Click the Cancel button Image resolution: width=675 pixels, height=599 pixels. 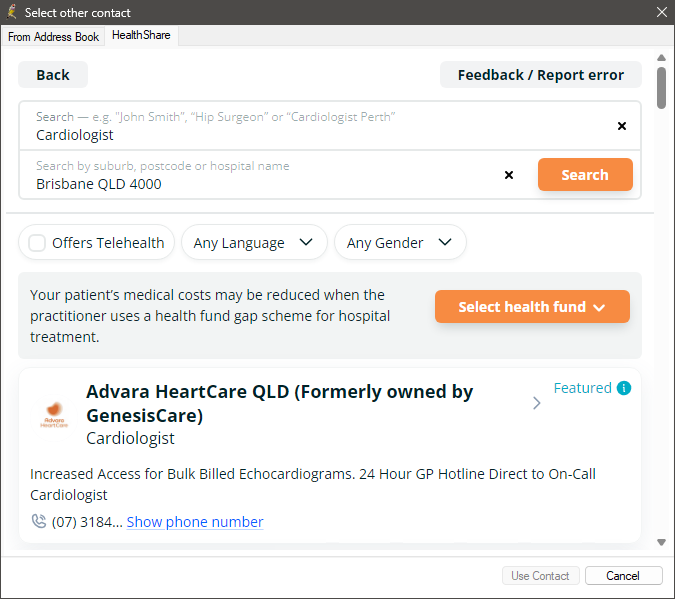click(x=623, y=576)
